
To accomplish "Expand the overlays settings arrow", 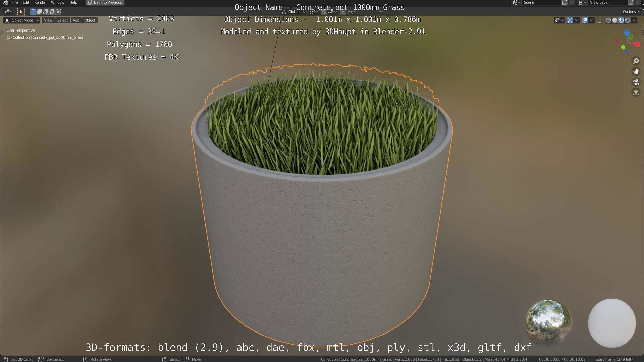I will (591, 20).
